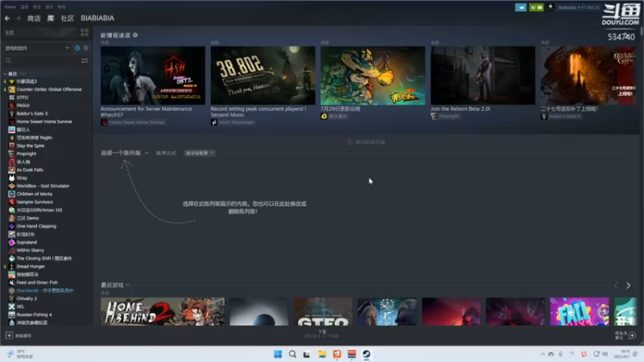Open the BIABIABIA profile tab
Screen dimensions: 644x362
pos(97,18)
